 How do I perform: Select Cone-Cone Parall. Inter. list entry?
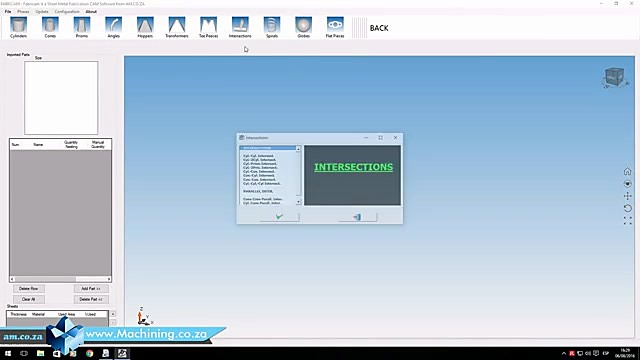tap(262, 199)
